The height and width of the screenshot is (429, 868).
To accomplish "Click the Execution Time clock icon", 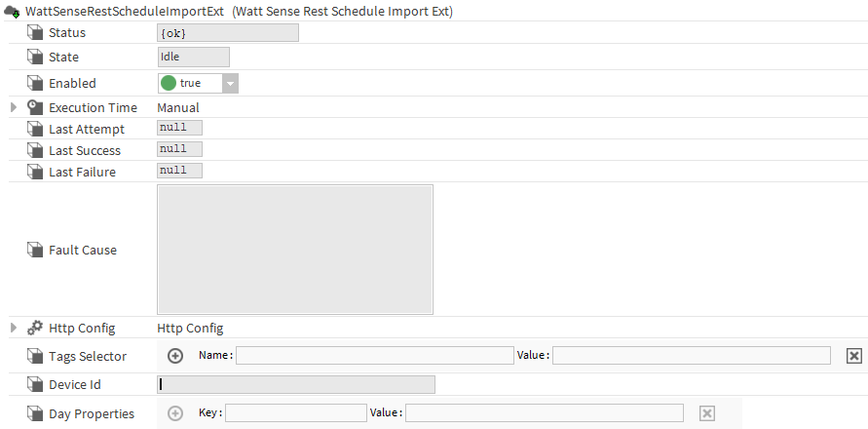I will click(35, 108).
